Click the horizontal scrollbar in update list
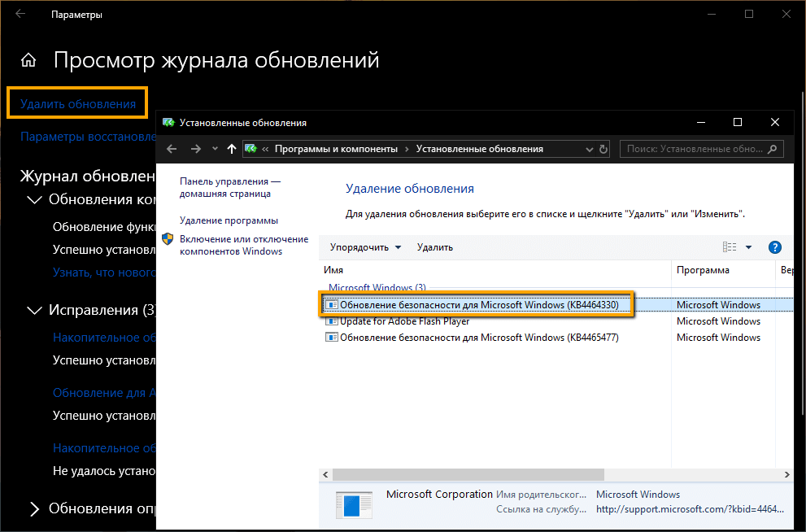 pyautogui.click(x=468, y=474)
